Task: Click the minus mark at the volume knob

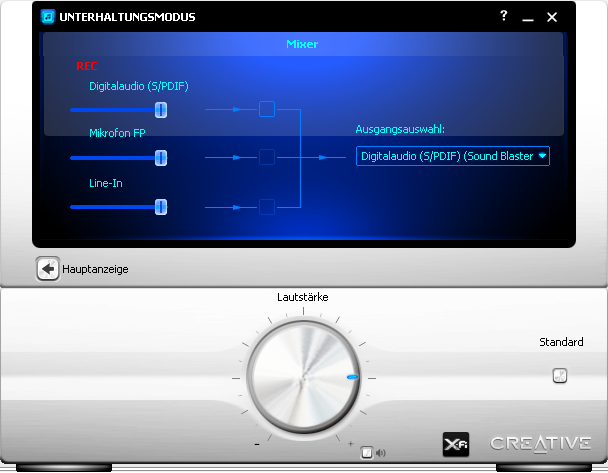Action: (257, 444)
